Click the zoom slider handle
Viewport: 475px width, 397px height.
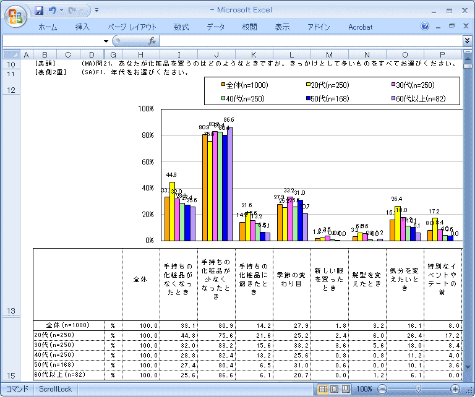click(418, 389)
